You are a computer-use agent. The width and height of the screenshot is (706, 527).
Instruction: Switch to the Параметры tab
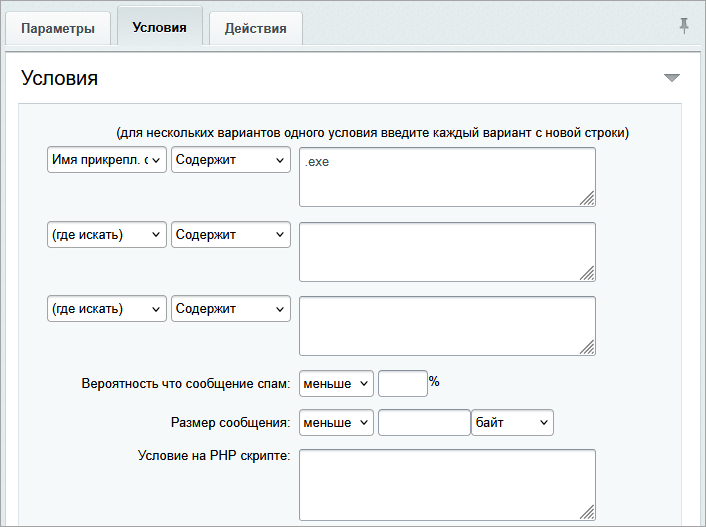click(58, 28)
